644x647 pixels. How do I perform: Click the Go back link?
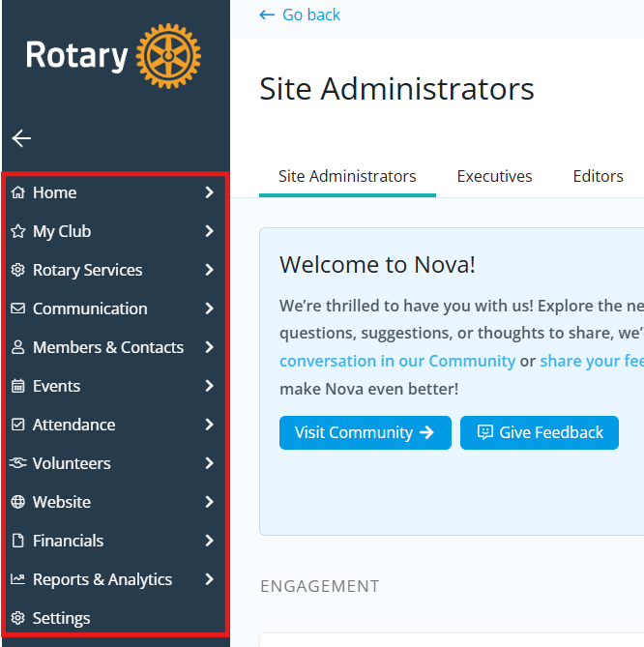[300, 15]
